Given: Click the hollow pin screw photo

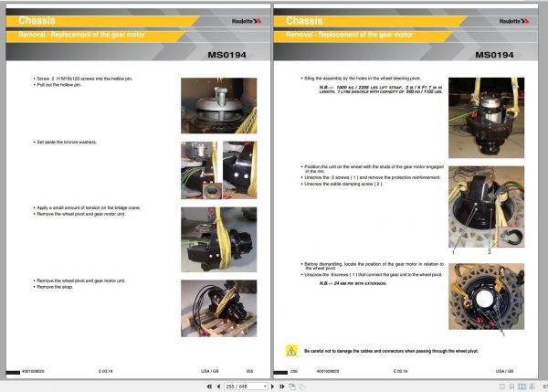Looking at the screenshot, I should [x=219, y=106].
